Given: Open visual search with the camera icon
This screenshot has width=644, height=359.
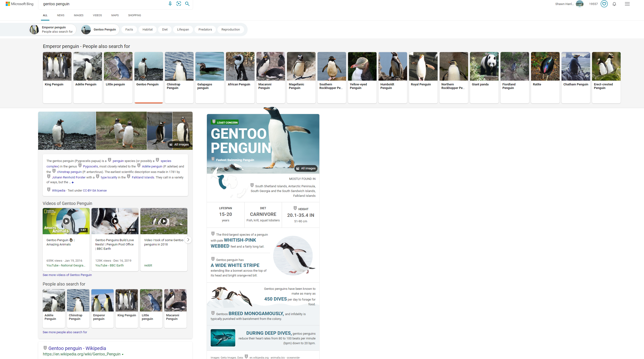Looking at the screenshot, I should point(179,4).
